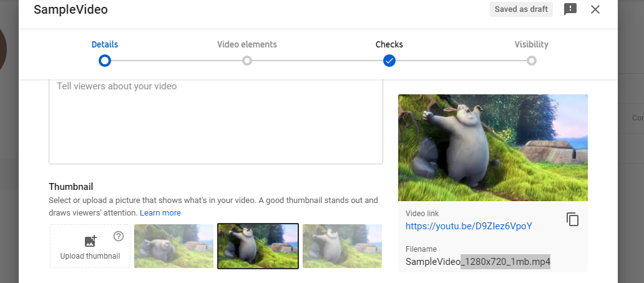This screenshot has width=644, height=283.
Task: Click the SampleVideo dialog title
Action: tap(71, 9)
